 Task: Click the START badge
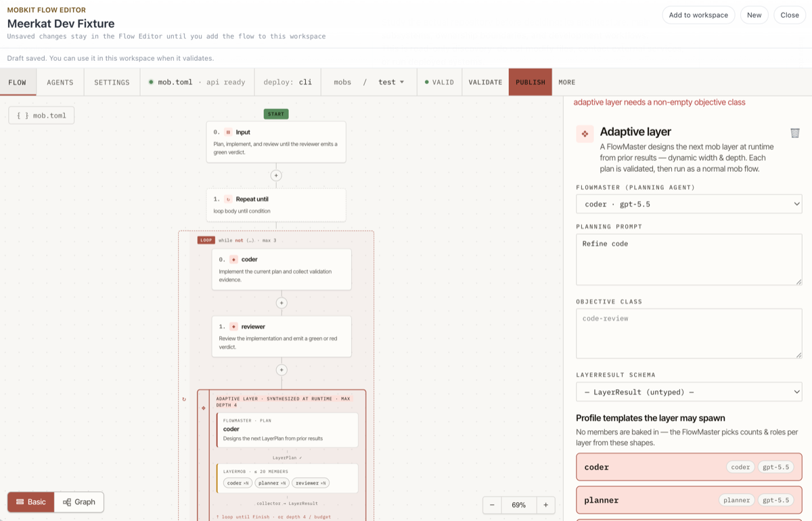(276, 114)
